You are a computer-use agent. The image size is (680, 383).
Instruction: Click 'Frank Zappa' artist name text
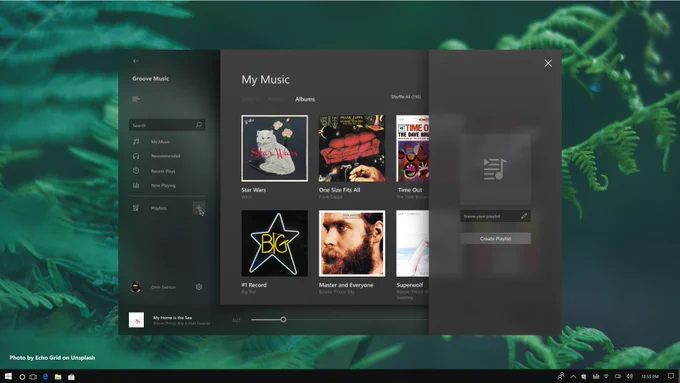(330, 197)
